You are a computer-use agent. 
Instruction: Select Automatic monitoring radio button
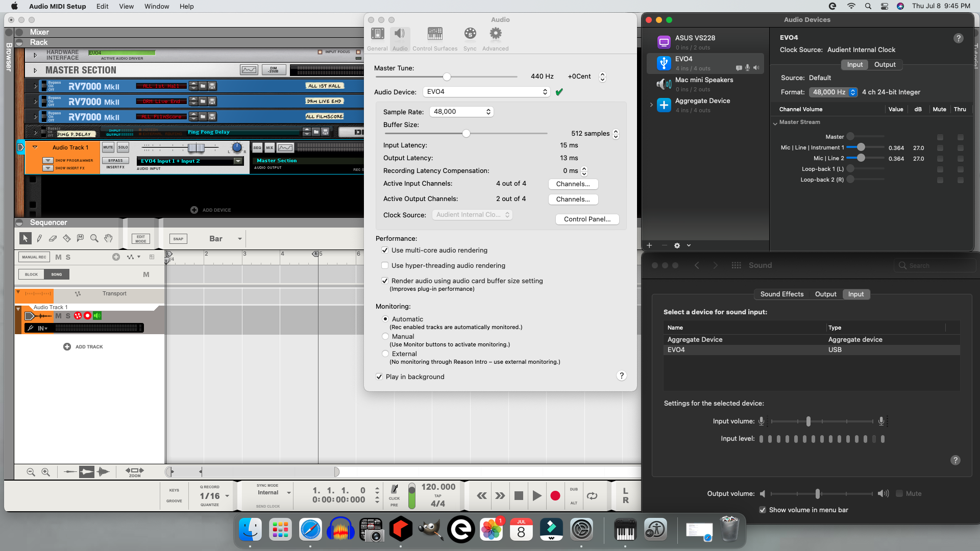click(x=385, y=319)
